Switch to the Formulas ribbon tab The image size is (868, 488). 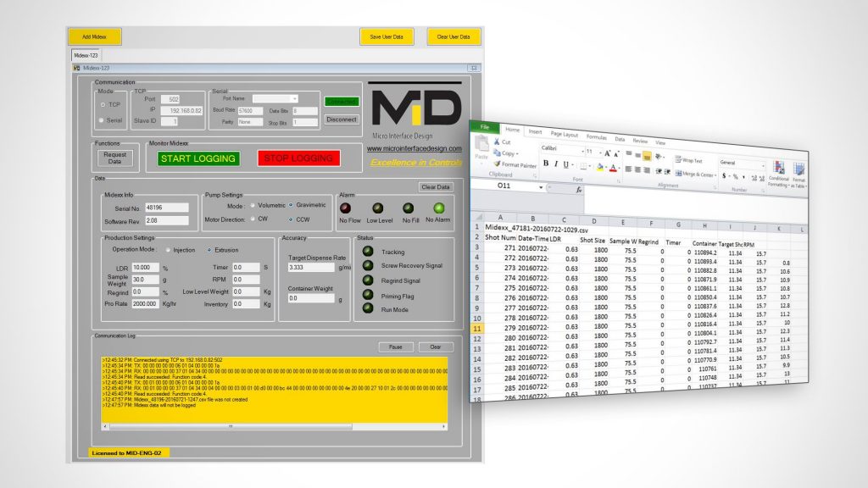pos(597,137)
